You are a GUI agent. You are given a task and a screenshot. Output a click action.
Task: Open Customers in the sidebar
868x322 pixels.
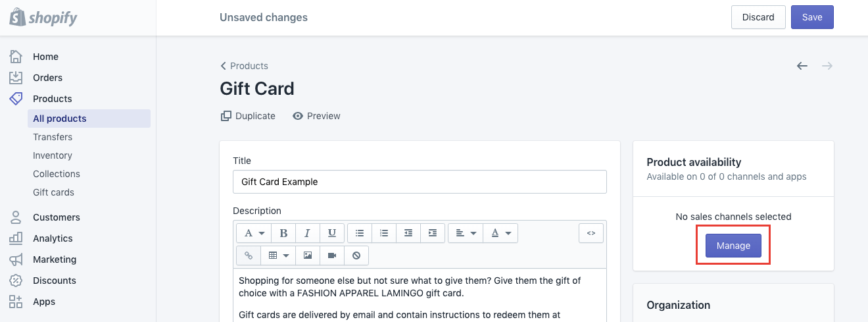[57, 217]
